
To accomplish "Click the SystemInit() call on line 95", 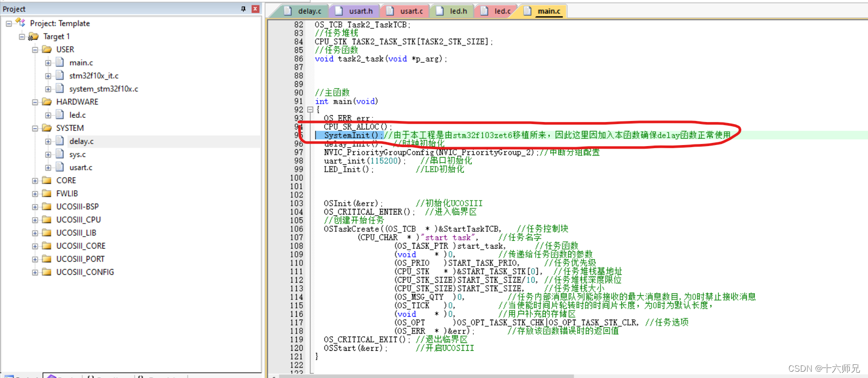I will pos(353,135).
